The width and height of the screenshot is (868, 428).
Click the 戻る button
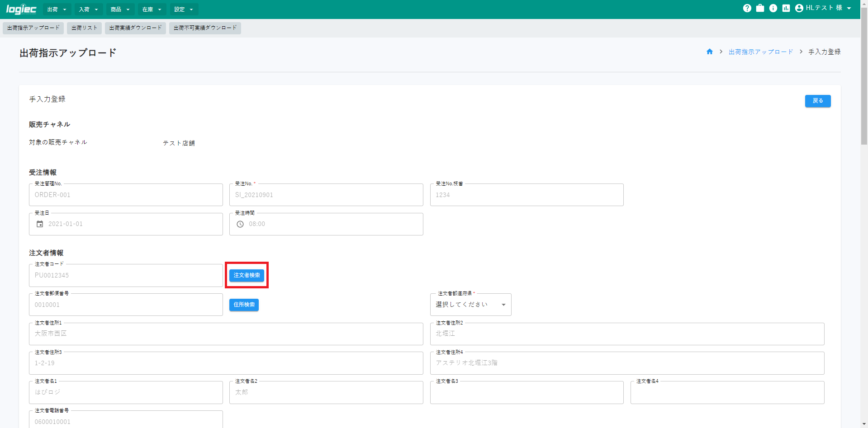pyautogui.click(x=818, y=101)
